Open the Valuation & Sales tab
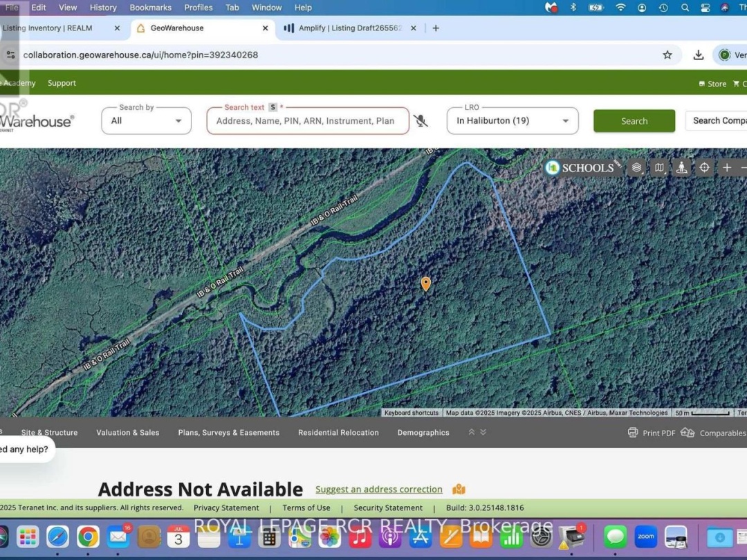The width and height of the screenshot is (747, 560). [x=128, y=432]
